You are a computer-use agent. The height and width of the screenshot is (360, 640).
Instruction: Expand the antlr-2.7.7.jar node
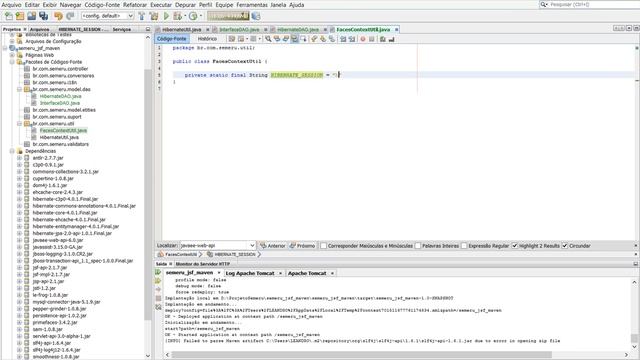[x=19, y=158]
